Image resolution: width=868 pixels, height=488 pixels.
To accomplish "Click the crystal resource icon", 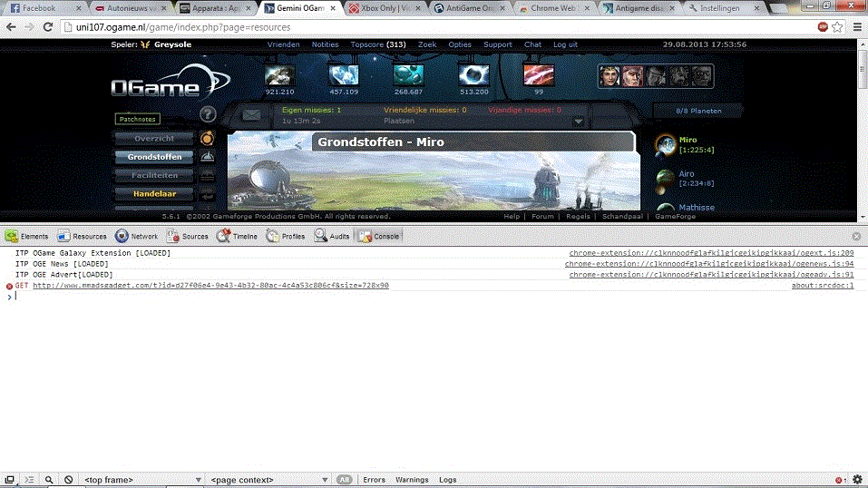I will pos(344,75).
